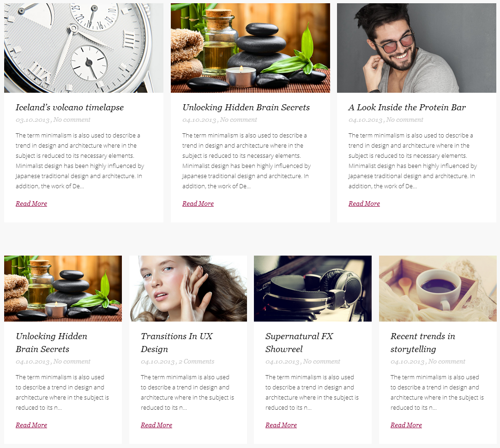The image size is (500, 448).
Task: Open 'Supernatural FX Showreel' post title
Action: [x=299, y=342]
